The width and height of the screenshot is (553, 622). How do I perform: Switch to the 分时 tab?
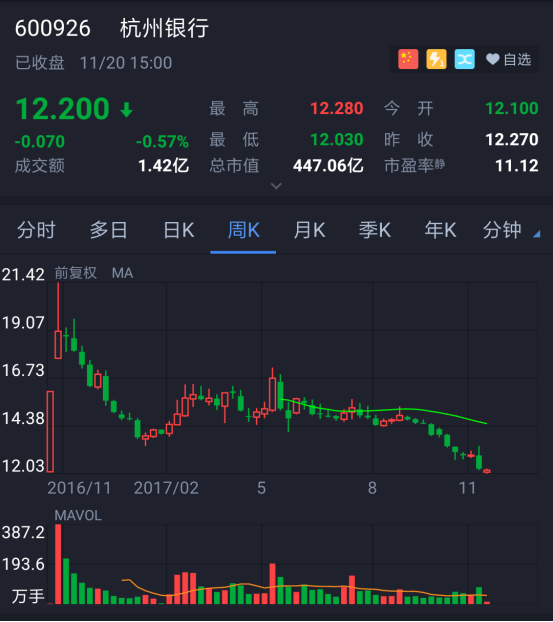click(36, 230)
